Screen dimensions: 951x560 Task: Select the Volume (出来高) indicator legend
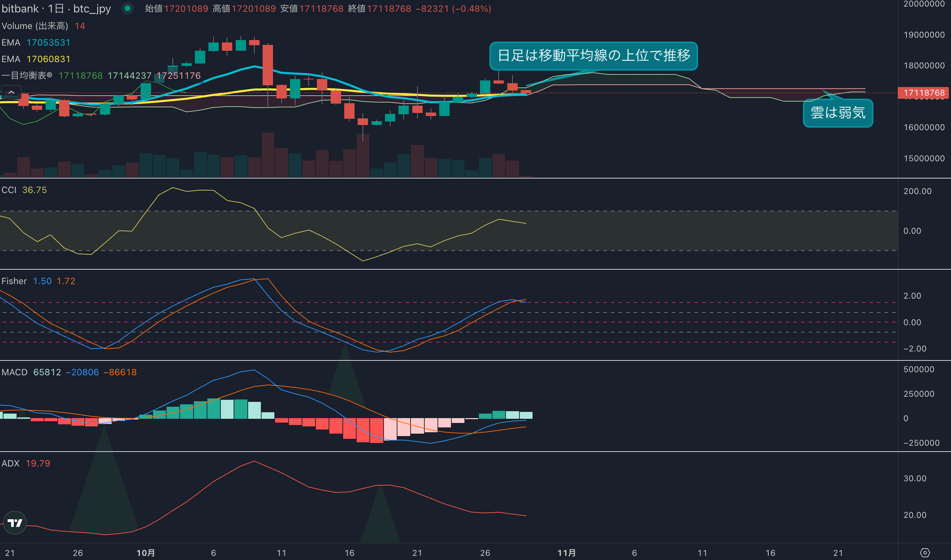(35, 26)
